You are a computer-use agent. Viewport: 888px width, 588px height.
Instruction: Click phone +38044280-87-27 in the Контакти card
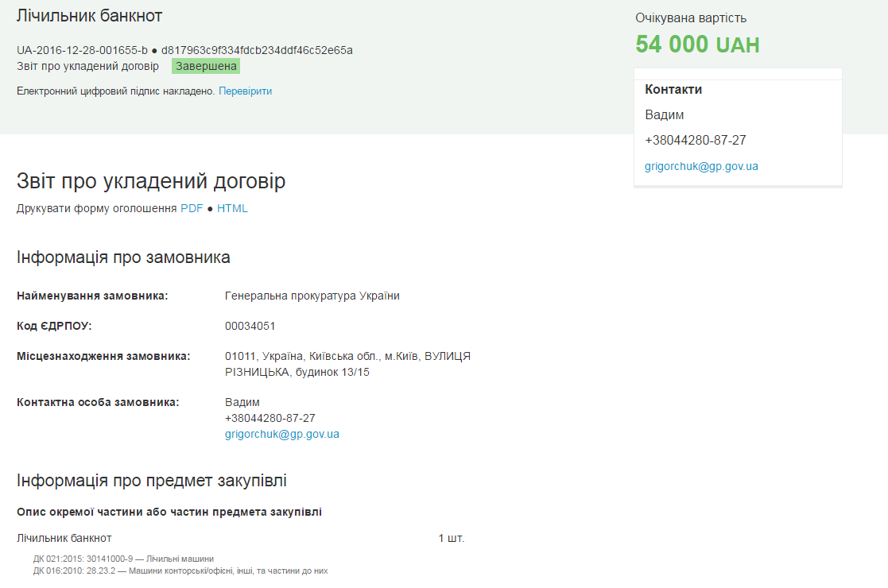(696, 141)
